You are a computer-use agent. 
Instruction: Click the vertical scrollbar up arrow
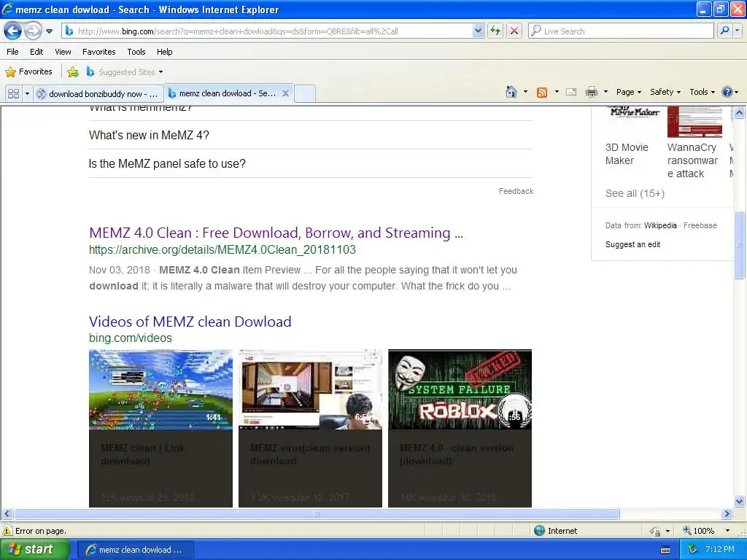click(x=740, y=113)
